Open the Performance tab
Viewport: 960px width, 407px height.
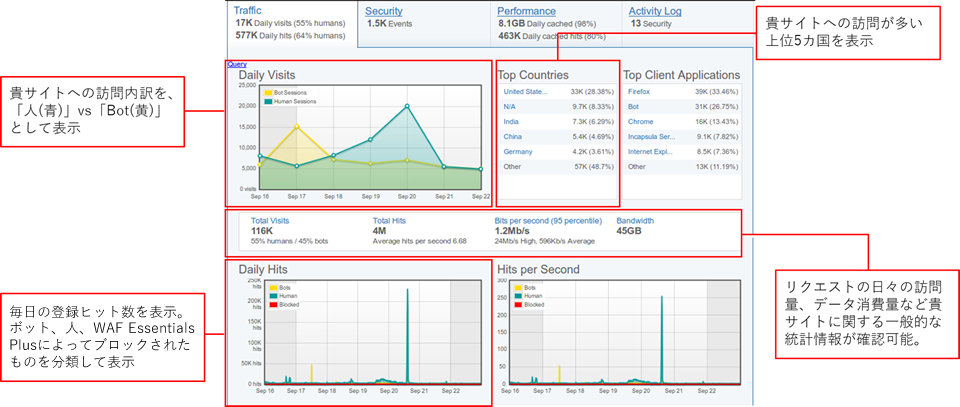[x=534, y=11]
